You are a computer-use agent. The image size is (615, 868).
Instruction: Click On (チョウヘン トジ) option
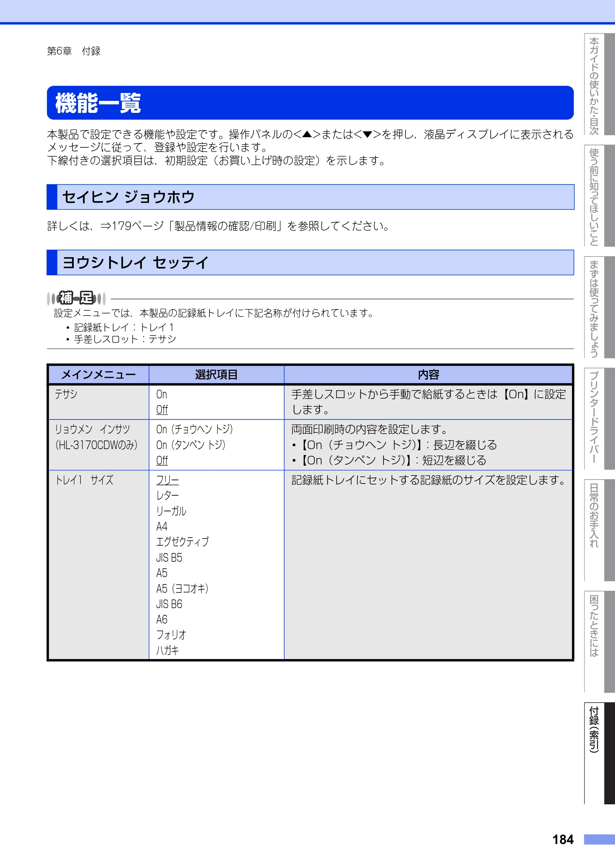(195, 429)
